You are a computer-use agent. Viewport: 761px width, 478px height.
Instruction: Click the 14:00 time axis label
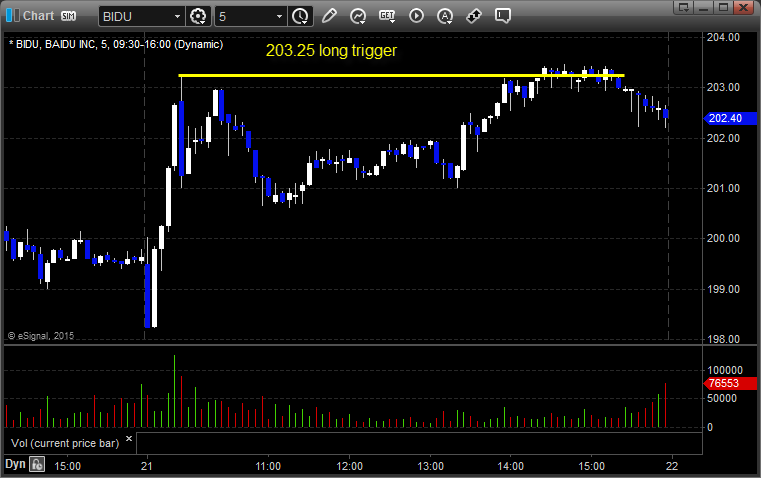pos(511,466)
